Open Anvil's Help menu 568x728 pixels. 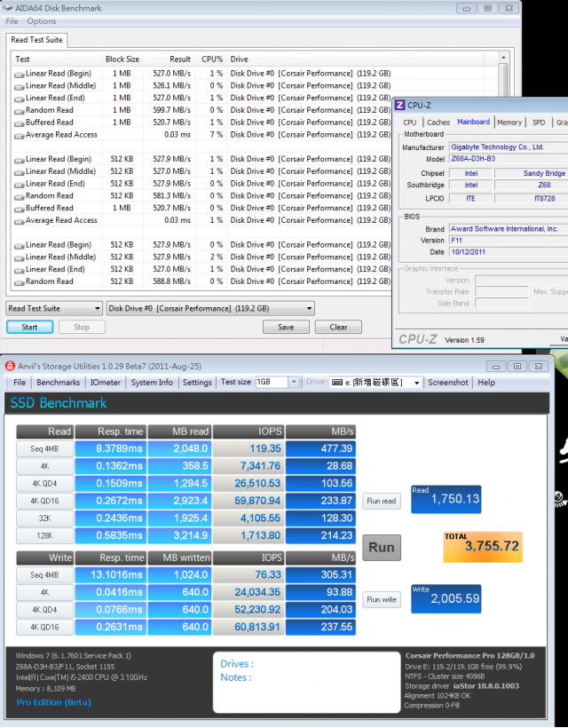point(486,383)
